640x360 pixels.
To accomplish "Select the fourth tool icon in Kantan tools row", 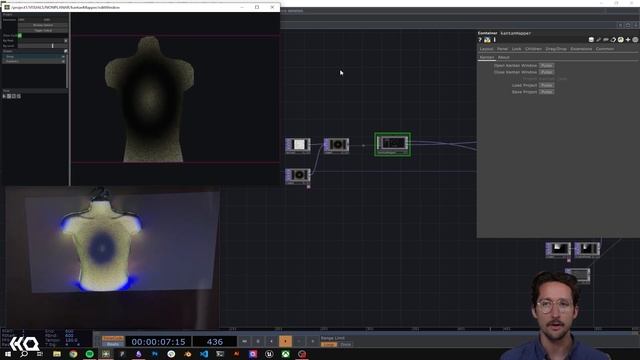I will tap(19, 96).
